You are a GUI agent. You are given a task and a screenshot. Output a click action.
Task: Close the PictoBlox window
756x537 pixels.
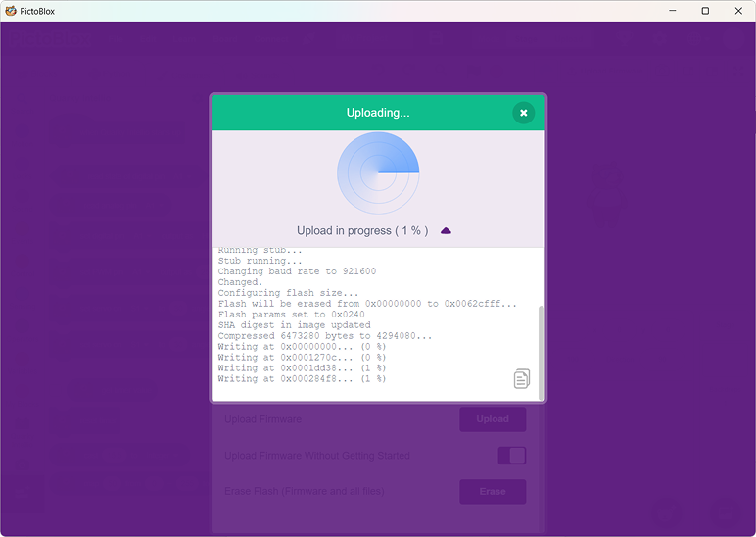pos(738,11)
